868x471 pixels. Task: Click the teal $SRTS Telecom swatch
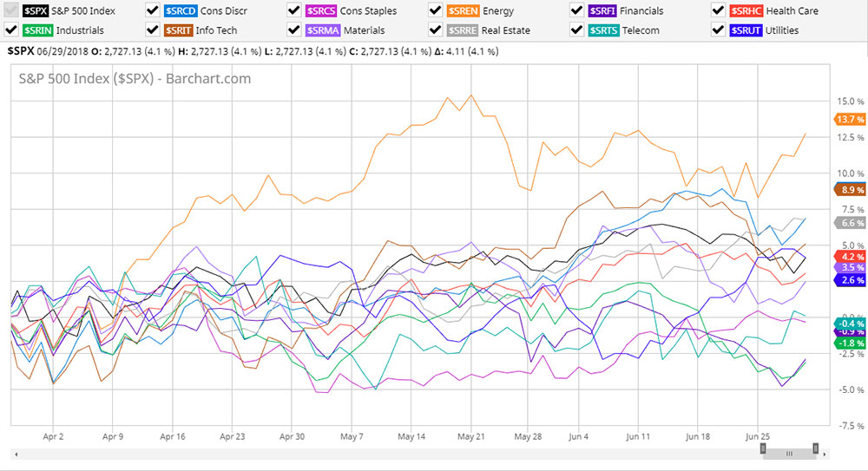(x=602, y=29)
